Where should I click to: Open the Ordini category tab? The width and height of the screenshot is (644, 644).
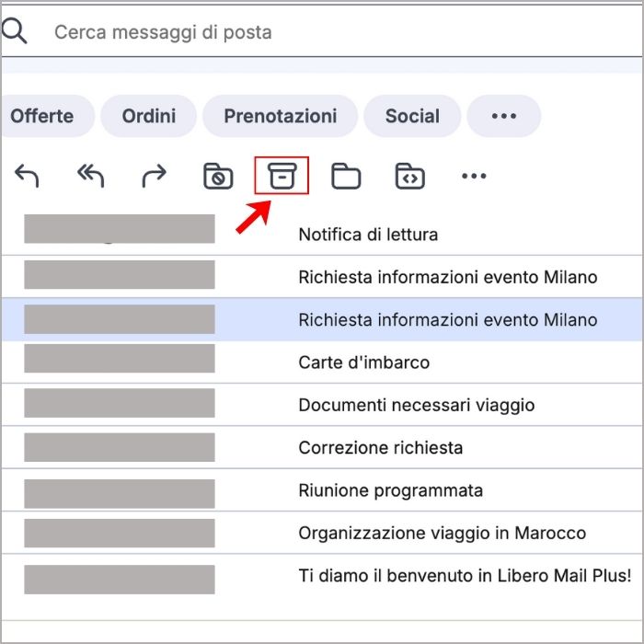pos(149,116)
